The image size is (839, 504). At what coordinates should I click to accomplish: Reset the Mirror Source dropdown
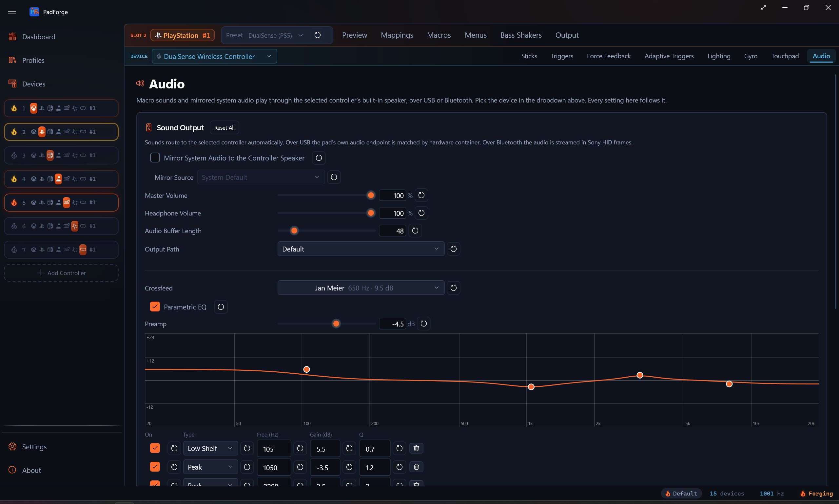tap(334, 177)
